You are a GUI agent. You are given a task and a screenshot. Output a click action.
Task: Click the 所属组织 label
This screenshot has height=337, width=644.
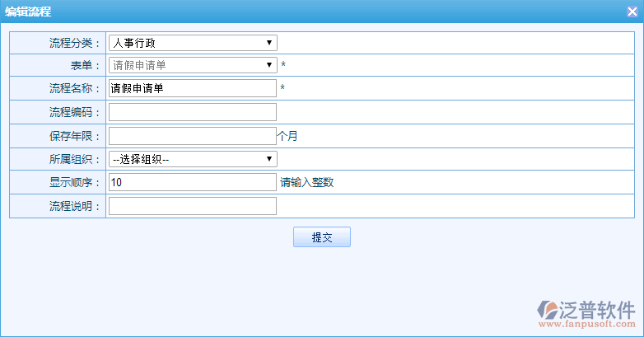tap(74, 159)
